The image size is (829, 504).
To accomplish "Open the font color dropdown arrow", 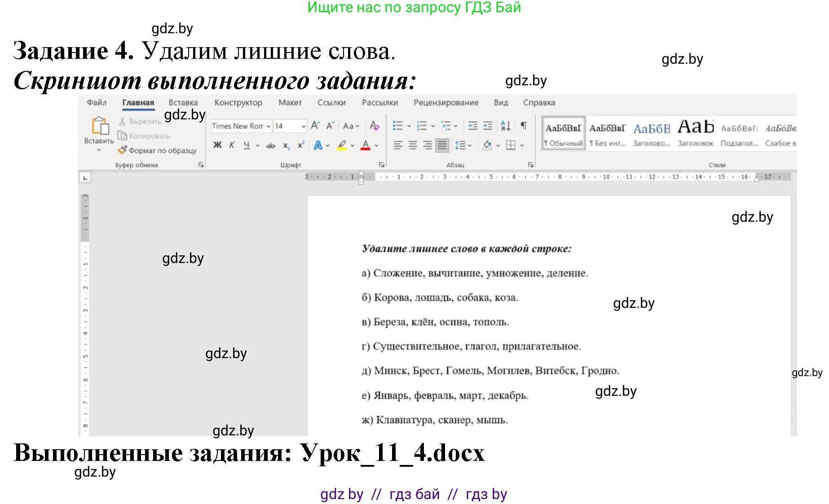I will click(375, 145).
